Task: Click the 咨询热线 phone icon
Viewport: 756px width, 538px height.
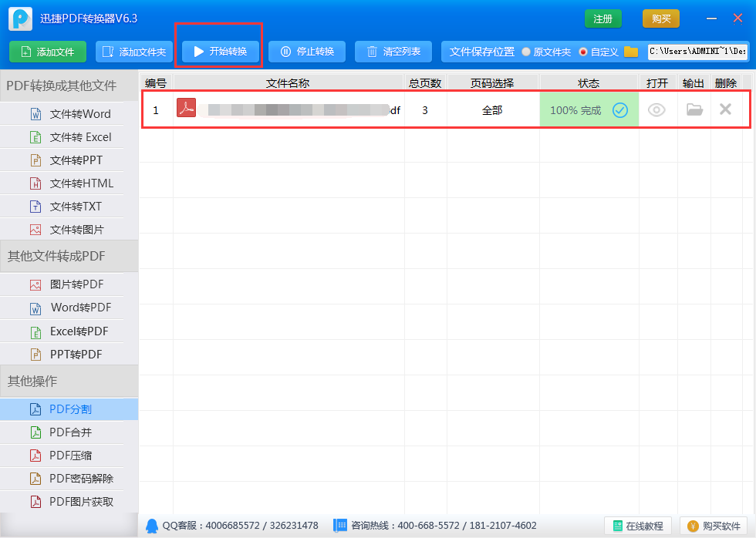Action: pyautogui.click(x=340, y=526)
